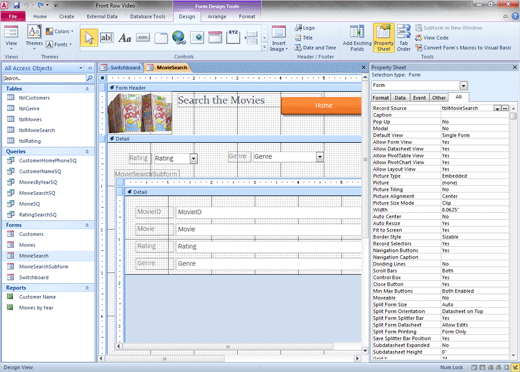Viewport: 520px width, 372px height.
Task: Open the Insert Image gallery
Action: pos(279,38)
